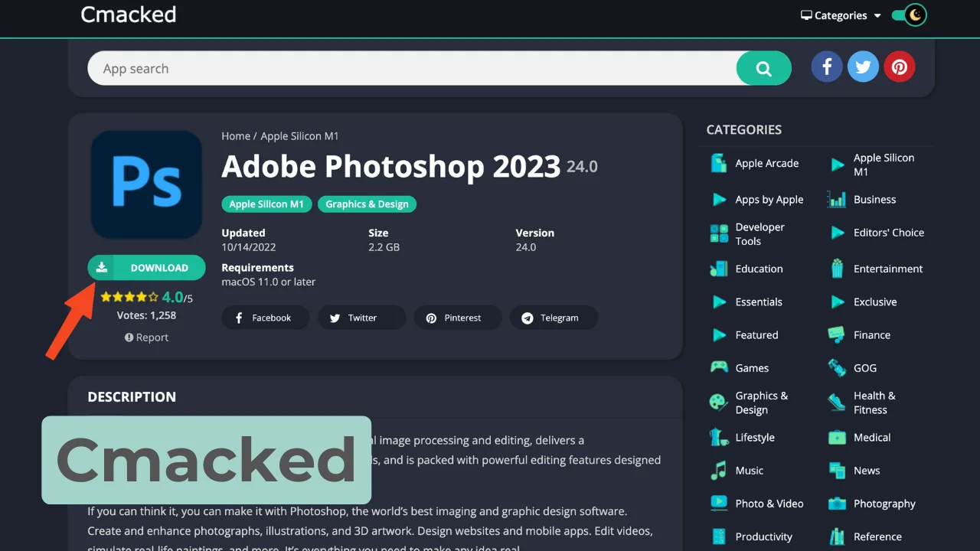Toggle the dark mode moon switch
980x551 pixels.
click(x=910, y=15)
